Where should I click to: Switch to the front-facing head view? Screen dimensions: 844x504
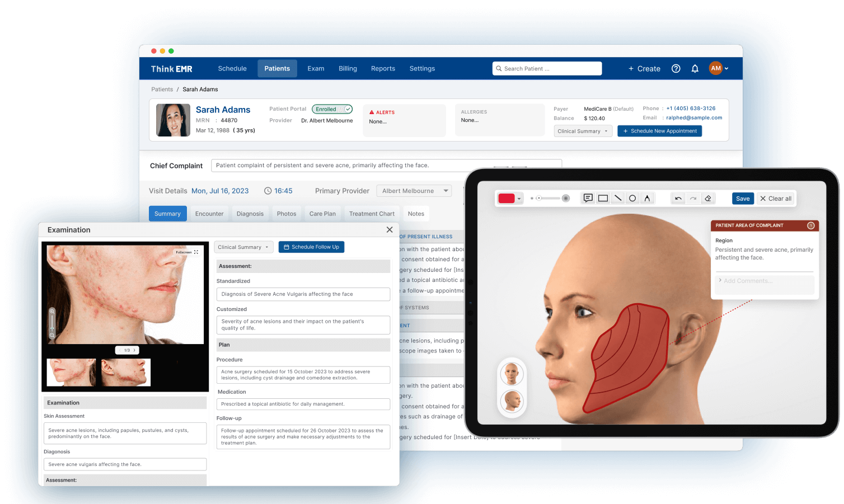pos(512,374)
